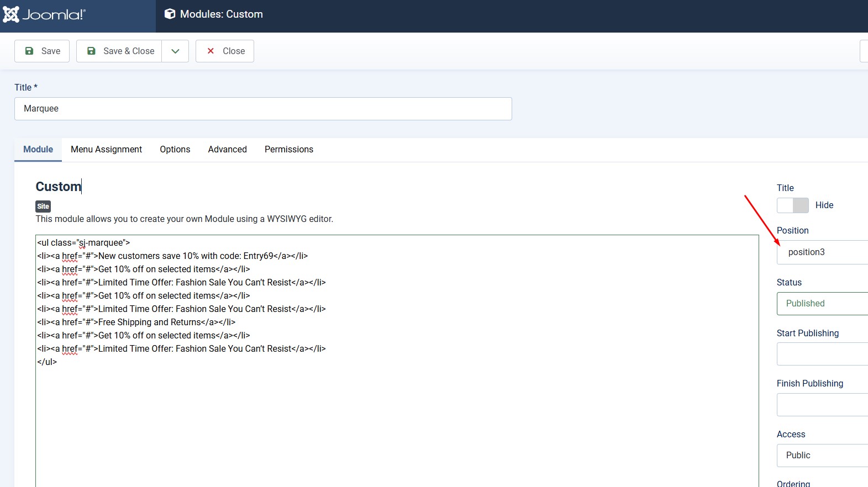Open the Status dropdown showing Published
Image resolution: width=868 pixels, height=487 pixels.
[x=823, y=304]
